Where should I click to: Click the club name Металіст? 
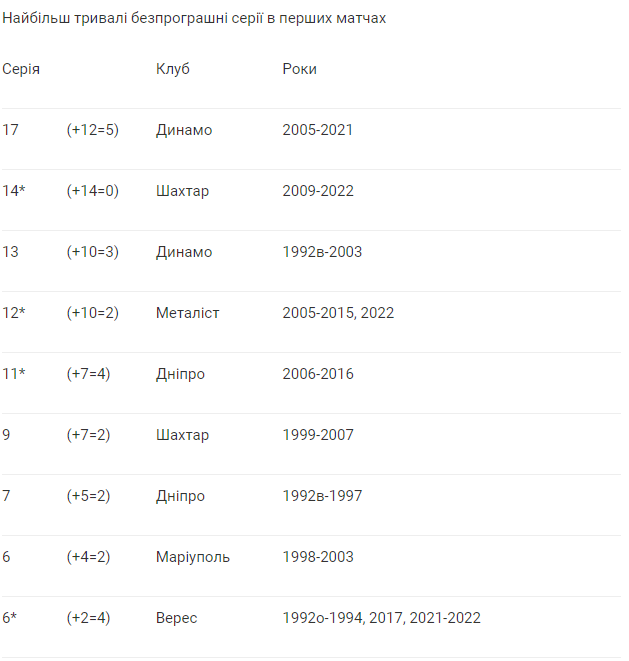click(187, 313)
